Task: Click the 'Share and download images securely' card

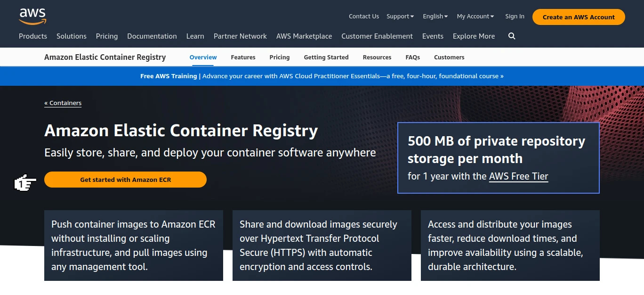Action: (322, 246)
